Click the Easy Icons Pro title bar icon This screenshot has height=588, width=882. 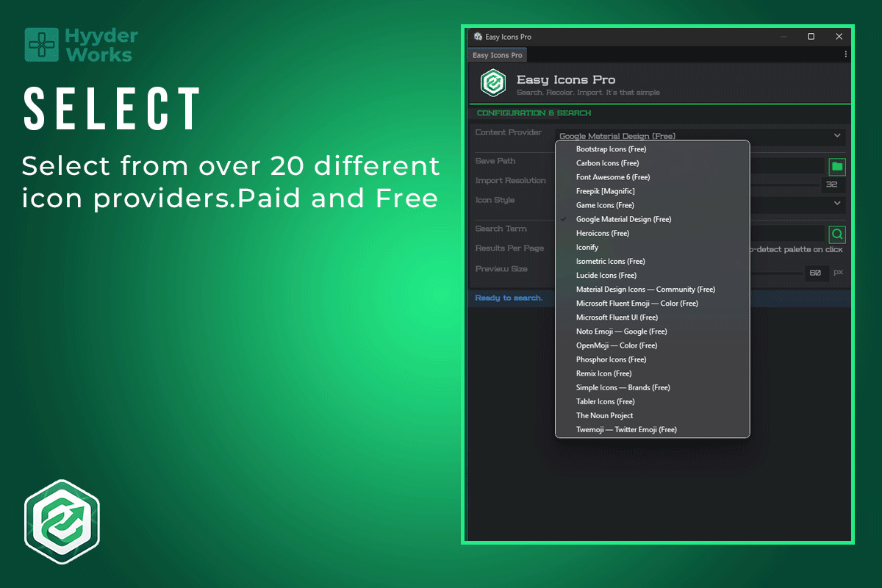(x=478, y=37)
